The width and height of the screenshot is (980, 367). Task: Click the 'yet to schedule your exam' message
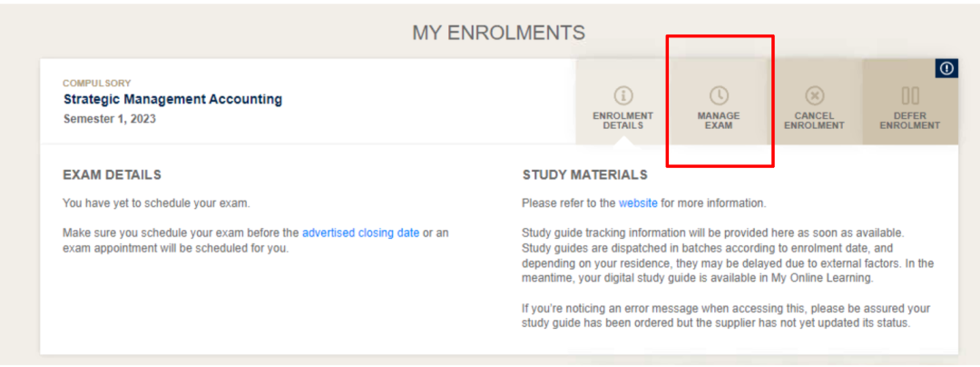(x=155, y=203)
